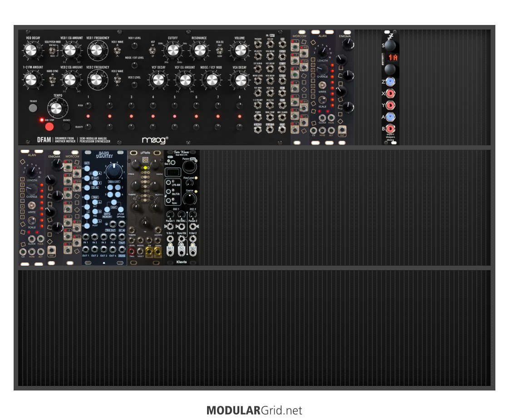Click the VCO 2 FREQUENCY knob
The width and height of the screenshot is (509, 420).
tap(96, 80)
